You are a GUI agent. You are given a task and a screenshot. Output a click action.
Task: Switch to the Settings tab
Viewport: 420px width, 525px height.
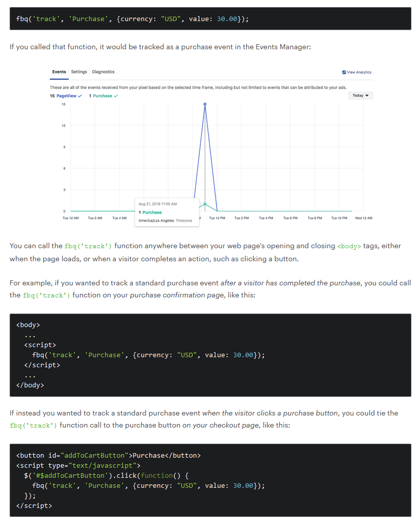click(79, 72)
